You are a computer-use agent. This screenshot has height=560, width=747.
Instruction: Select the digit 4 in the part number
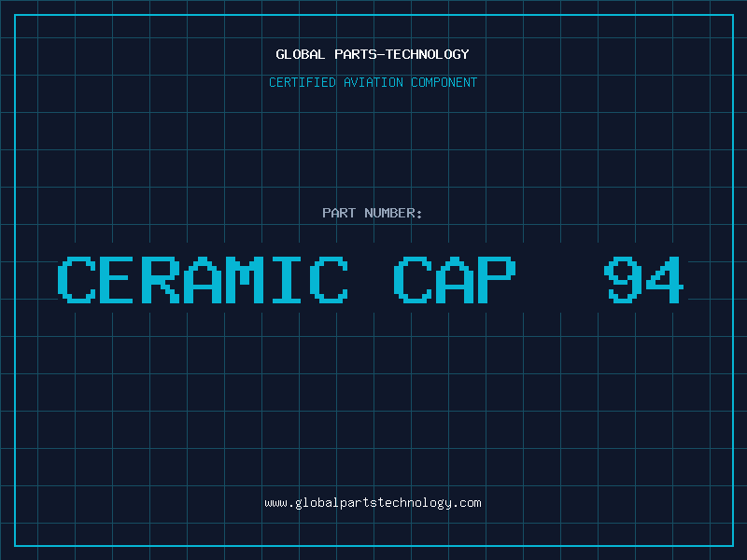665,279
